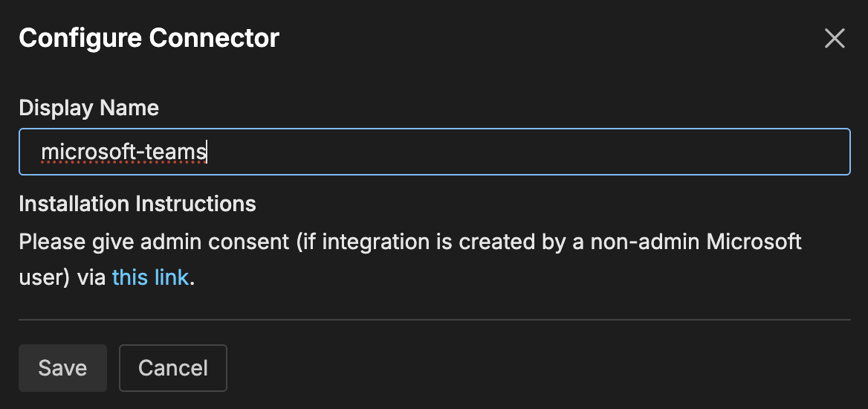Click the word "Connector" in the title

tap(214, 38)
